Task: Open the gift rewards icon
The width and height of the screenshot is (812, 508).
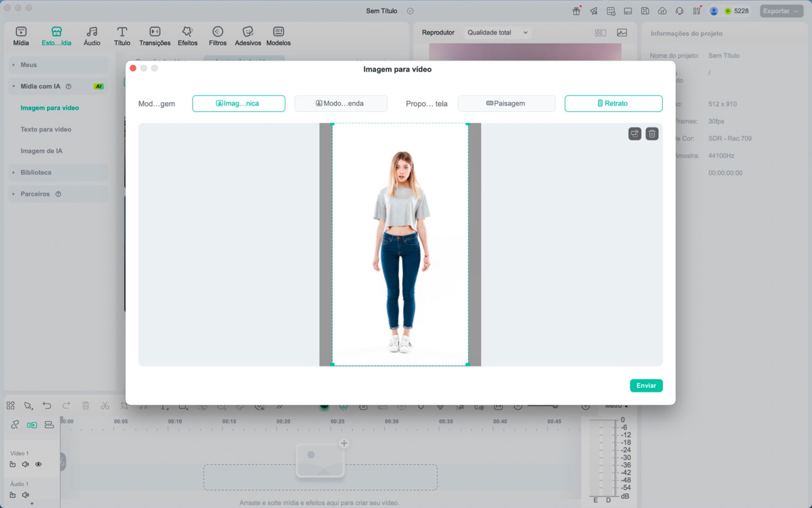Action: [576, 11]
